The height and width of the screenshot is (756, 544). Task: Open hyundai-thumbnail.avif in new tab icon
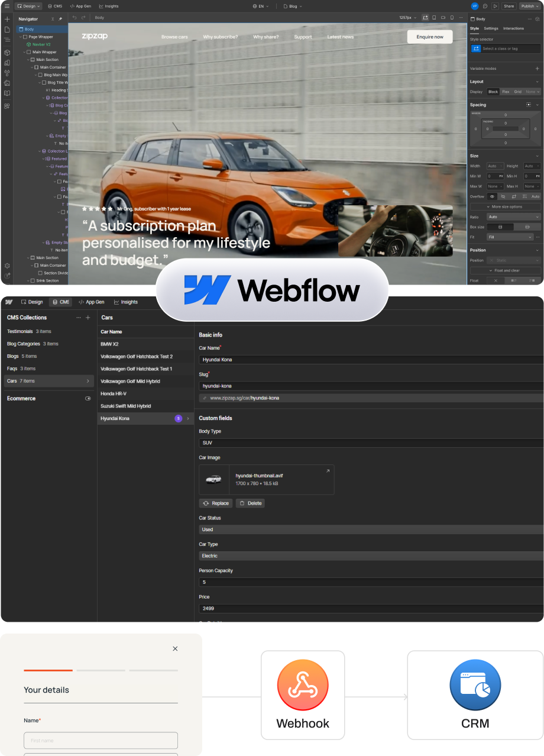(x=328, y=471)
